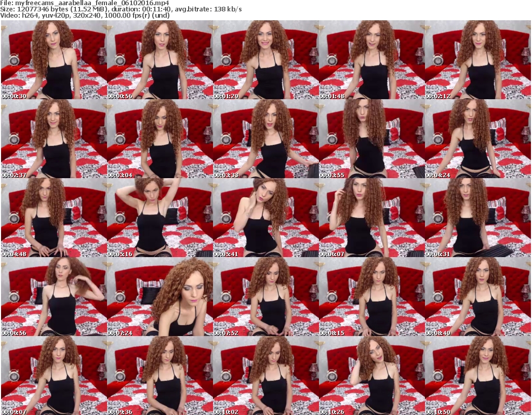Select the thumbnail stamped 00:01:48

click(x=372, y=60)
